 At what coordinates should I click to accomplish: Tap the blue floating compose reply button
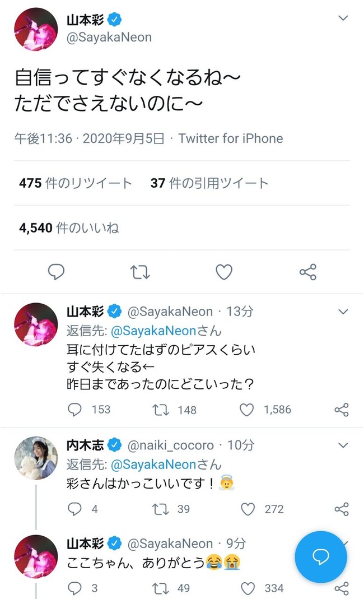[x=321, y=556]
